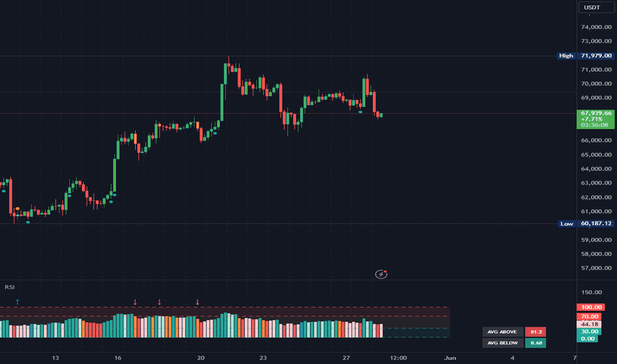Click the High 71,979.00 price label
The image size is (617, 364).
(x=587, y=56)
